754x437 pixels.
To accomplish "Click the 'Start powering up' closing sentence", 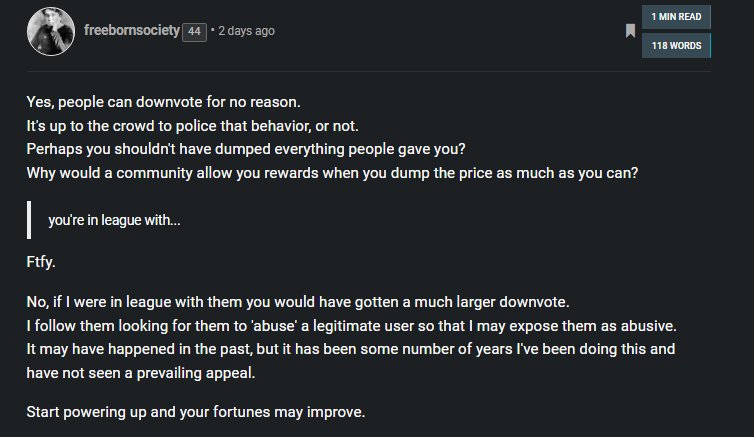I will 196,412.
